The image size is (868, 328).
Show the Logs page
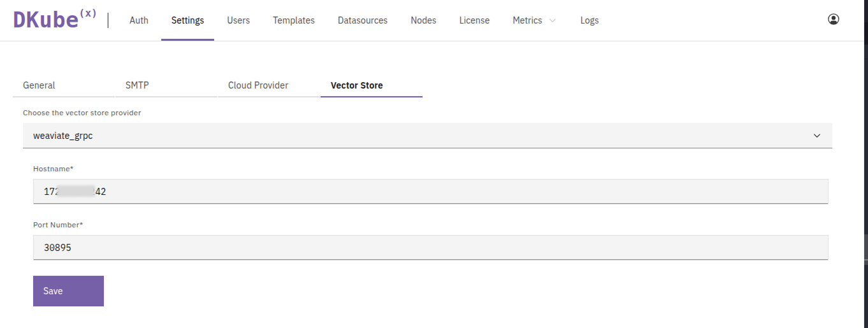(590, 20)
